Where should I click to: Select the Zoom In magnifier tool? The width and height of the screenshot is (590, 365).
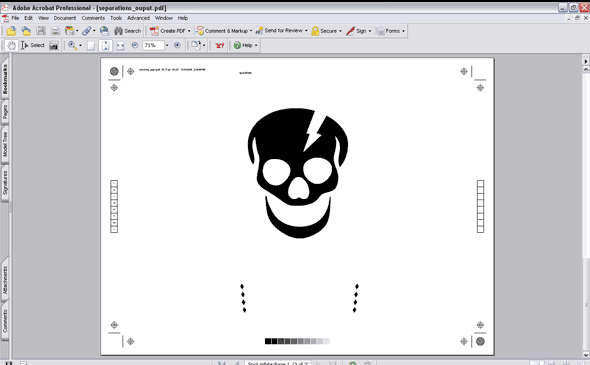tap(72, 46)
